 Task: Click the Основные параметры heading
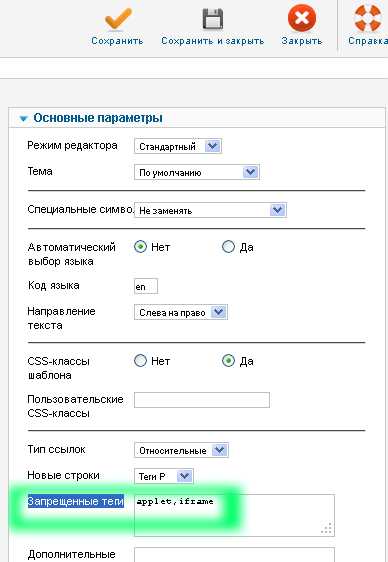point(98,118)
